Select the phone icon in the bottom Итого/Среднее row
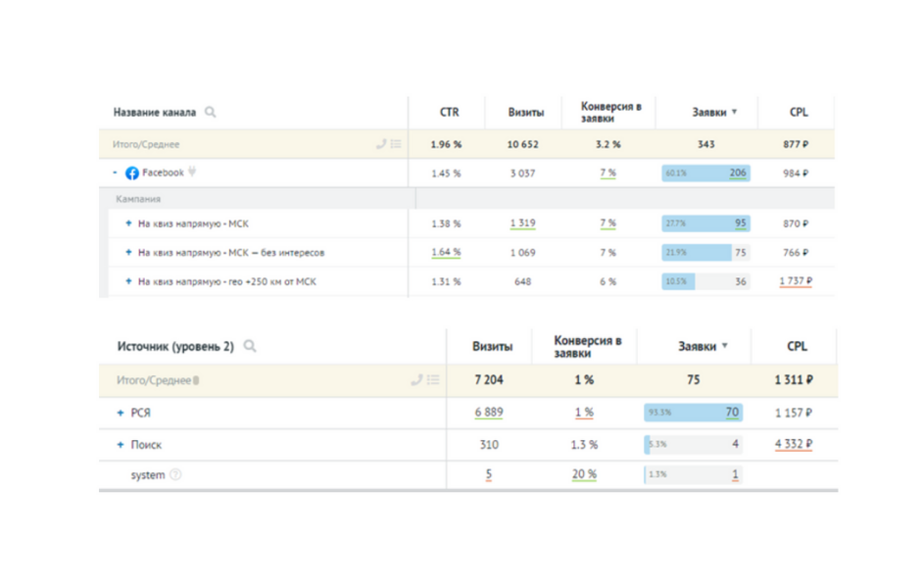The height and width of the screenshot is (588, 921). [x=416, y=380]
